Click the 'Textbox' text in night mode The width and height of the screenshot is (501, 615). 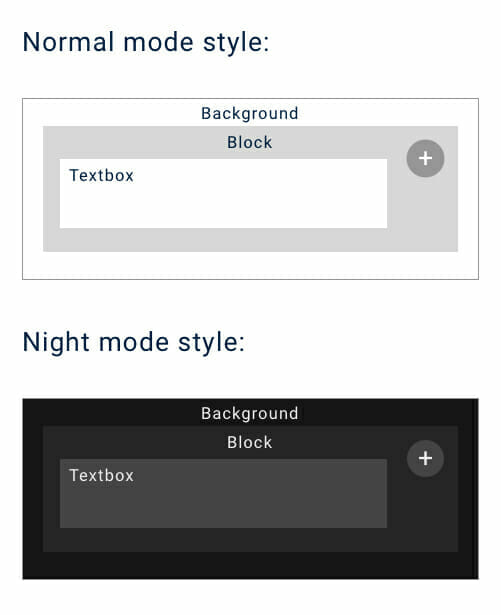102,475
